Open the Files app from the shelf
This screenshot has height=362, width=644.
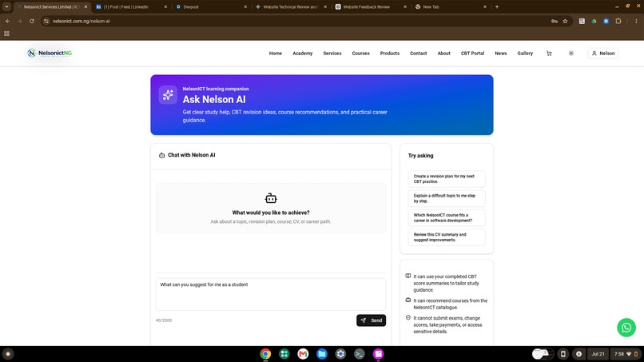(x=322, y=354)
